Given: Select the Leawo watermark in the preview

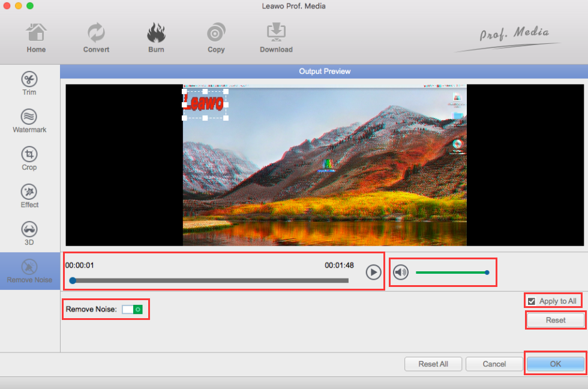Looking at the screenshot, I should click(x=205, y=103).
